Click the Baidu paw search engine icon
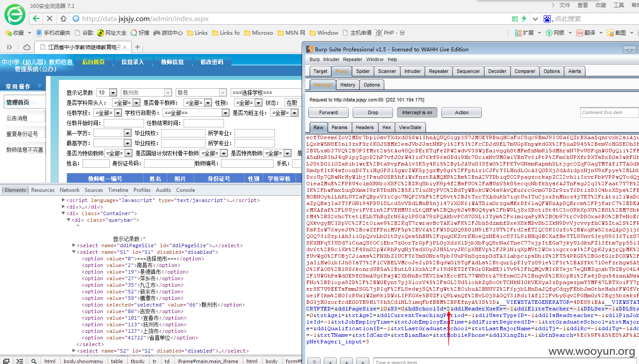 coord(547,19)
